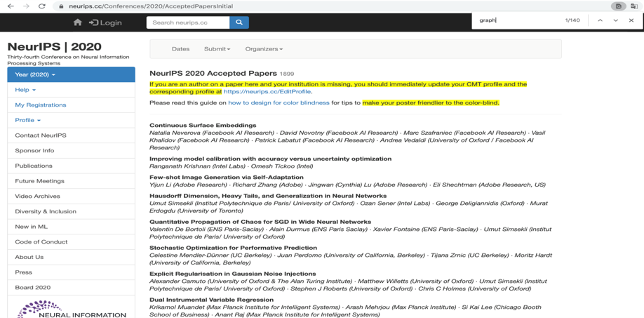Click the translate icon in address bar
The height and width of the screenshot is (318, 644).
(x=633, y=6)
